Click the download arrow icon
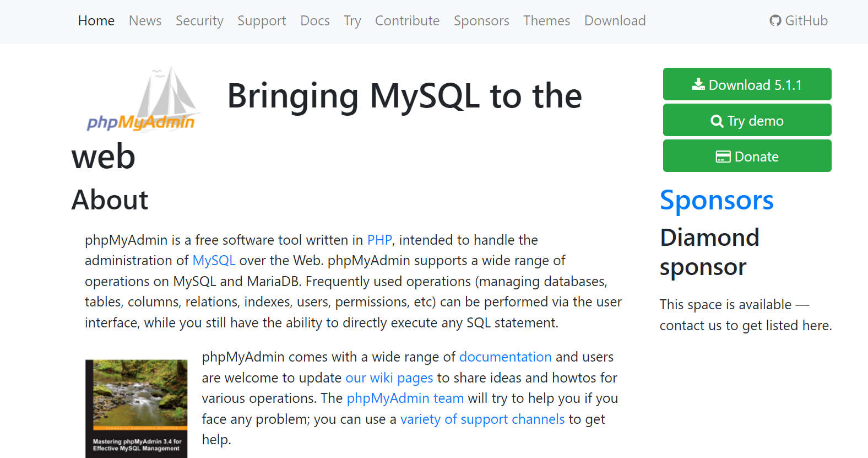Viewport: 868px width, 458px height. tap(698, 84)
